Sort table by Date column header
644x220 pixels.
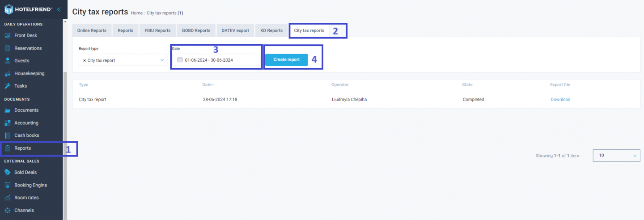pos(208,85)
